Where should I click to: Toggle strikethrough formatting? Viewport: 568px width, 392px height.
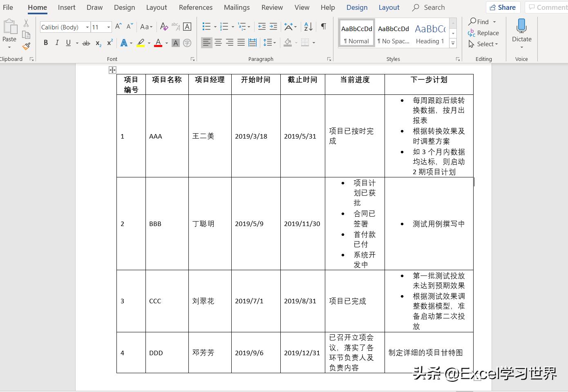tap(86, 43)
